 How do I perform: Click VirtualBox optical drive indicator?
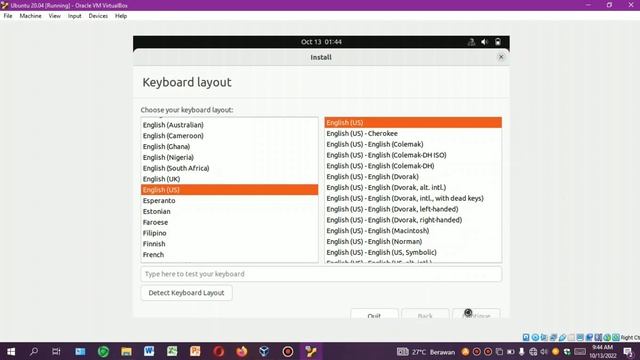tap(535, 337)
